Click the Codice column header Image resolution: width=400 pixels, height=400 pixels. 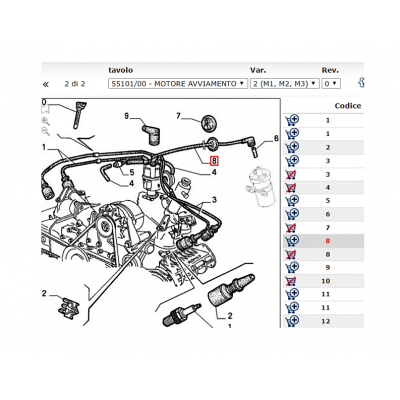click(x=348, y=106)
